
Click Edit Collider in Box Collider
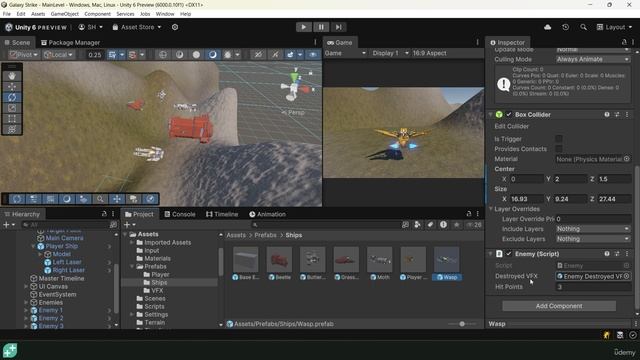coord(511,127)
